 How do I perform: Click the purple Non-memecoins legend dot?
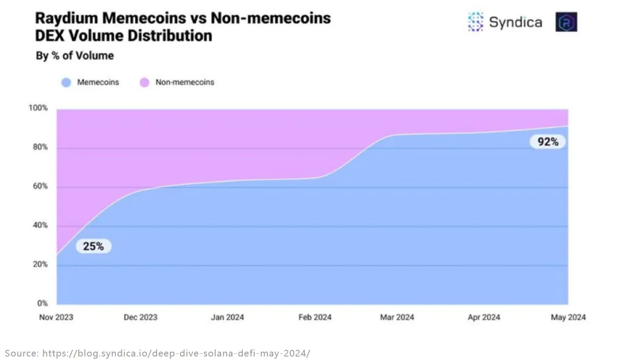tap(144, 83)
